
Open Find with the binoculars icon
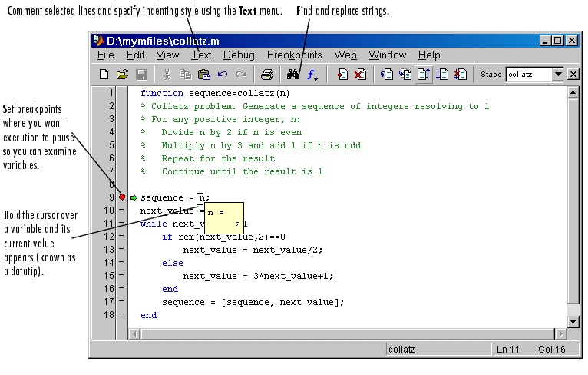pyautogui.click(x=292, y=75)
